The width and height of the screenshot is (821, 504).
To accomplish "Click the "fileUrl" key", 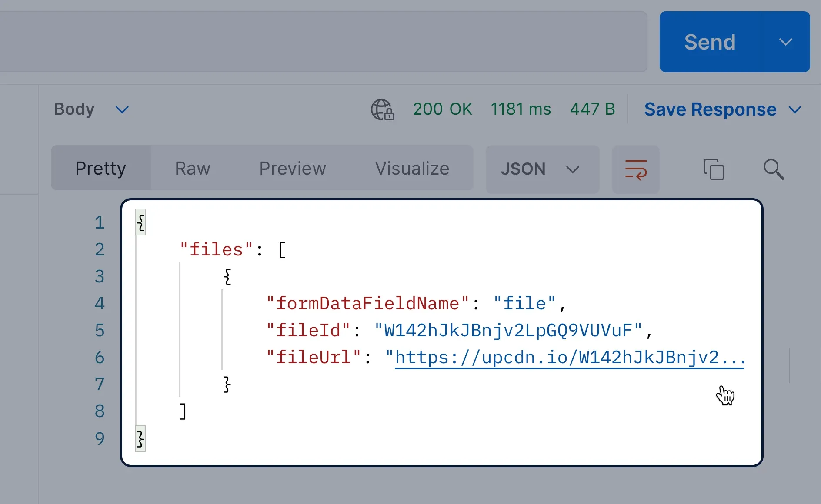I will point(314,357).
